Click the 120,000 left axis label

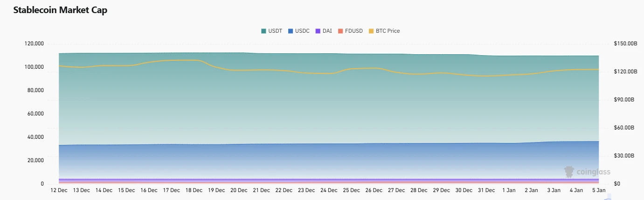tap(33, 43)
